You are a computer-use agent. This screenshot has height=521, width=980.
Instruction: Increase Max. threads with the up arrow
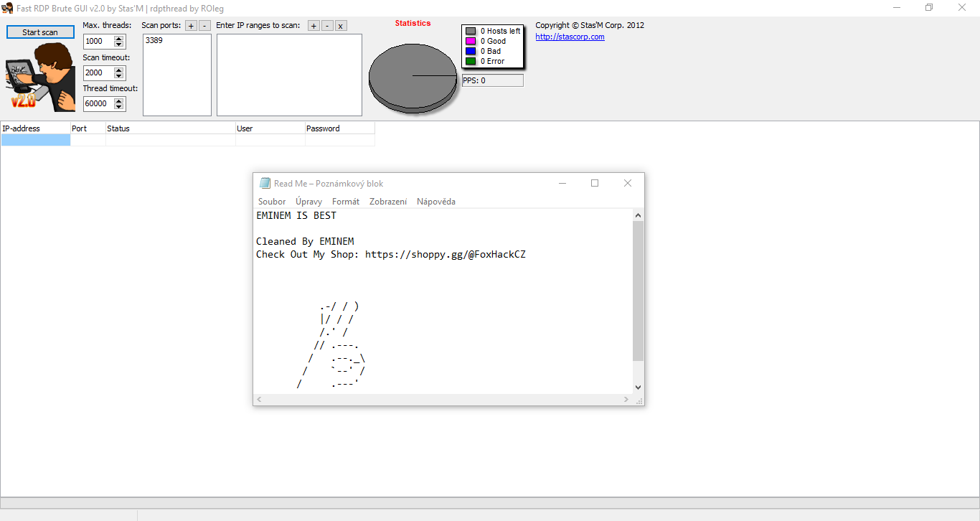119,39
